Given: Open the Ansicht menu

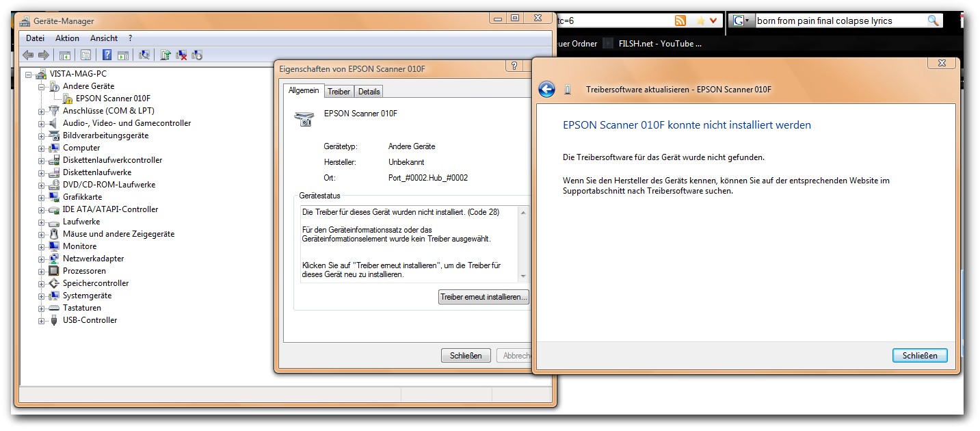Looking at the screenshot, I should click(104, 38).
